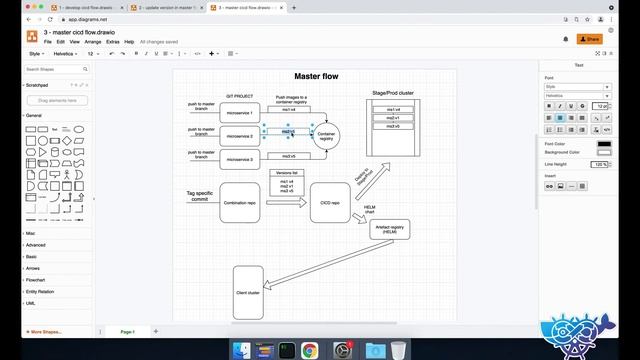This screenshot has width=640, height=360.
Task: Click the Share button
Action: (x=589, y=39)
